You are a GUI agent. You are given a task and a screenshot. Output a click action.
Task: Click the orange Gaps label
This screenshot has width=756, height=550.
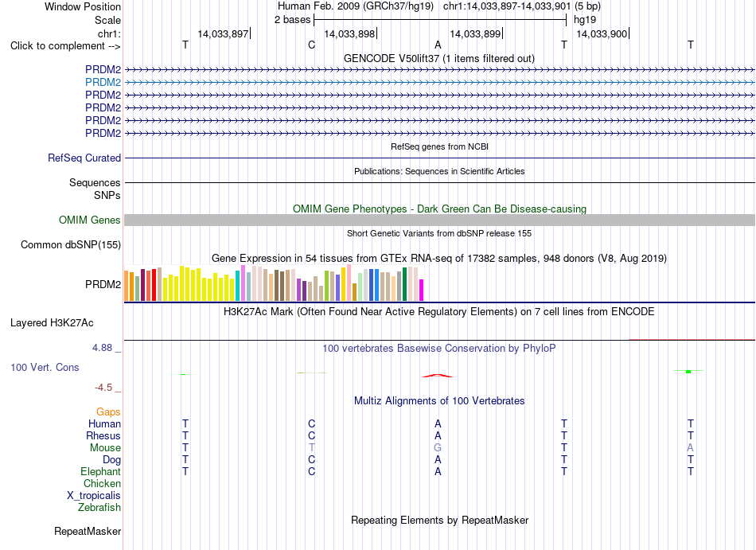[108, 412]
